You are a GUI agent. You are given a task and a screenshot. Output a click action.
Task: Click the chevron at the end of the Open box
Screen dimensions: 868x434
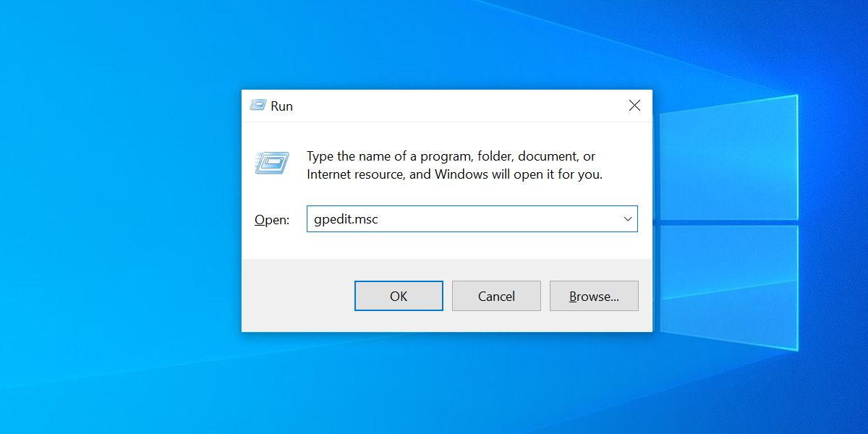pos(626,218)
